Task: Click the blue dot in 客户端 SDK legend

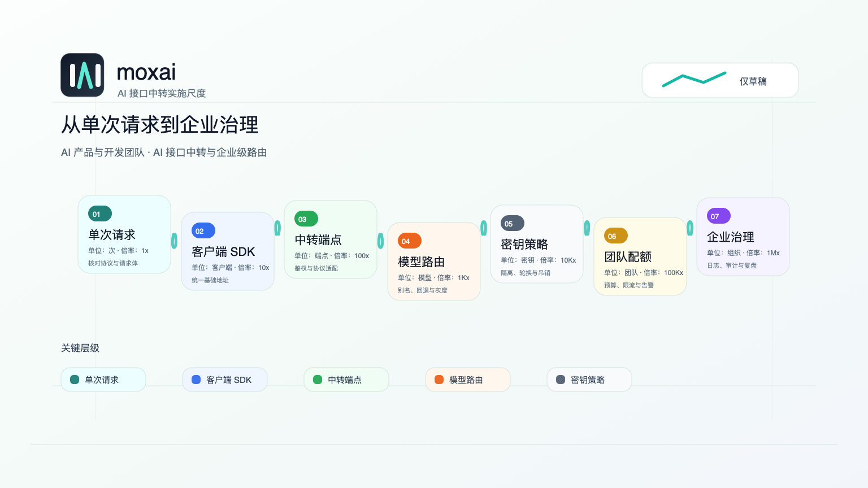Action: pyautogui.click(x=196, y=380)
